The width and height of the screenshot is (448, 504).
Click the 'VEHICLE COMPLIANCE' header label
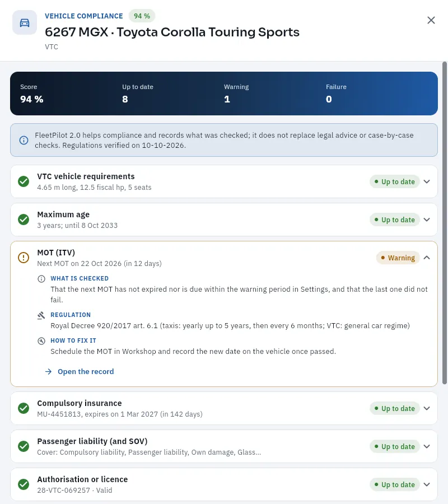pyautogui.click(x=84, y=16)
